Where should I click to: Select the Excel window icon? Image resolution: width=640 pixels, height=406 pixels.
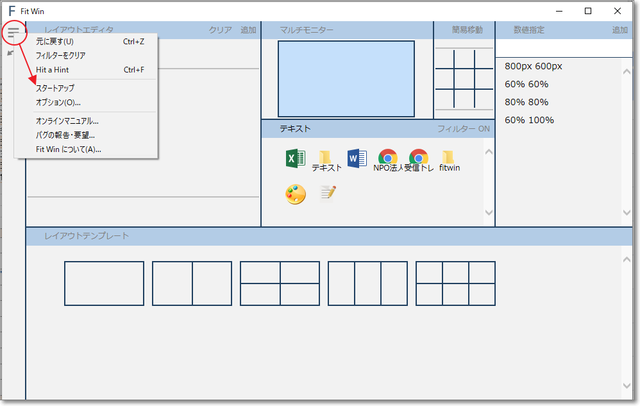[x=295, y=158]
